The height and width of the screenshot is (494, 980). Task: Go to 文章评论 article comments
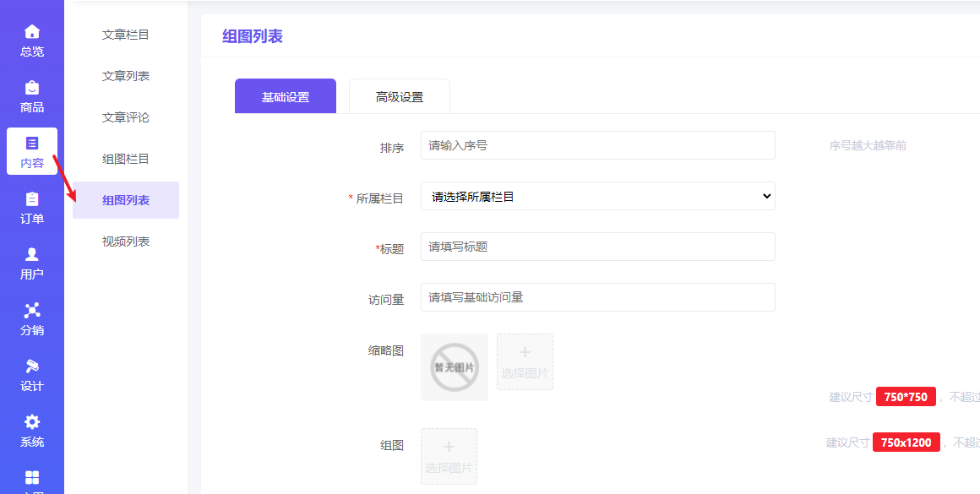[125, 117]
